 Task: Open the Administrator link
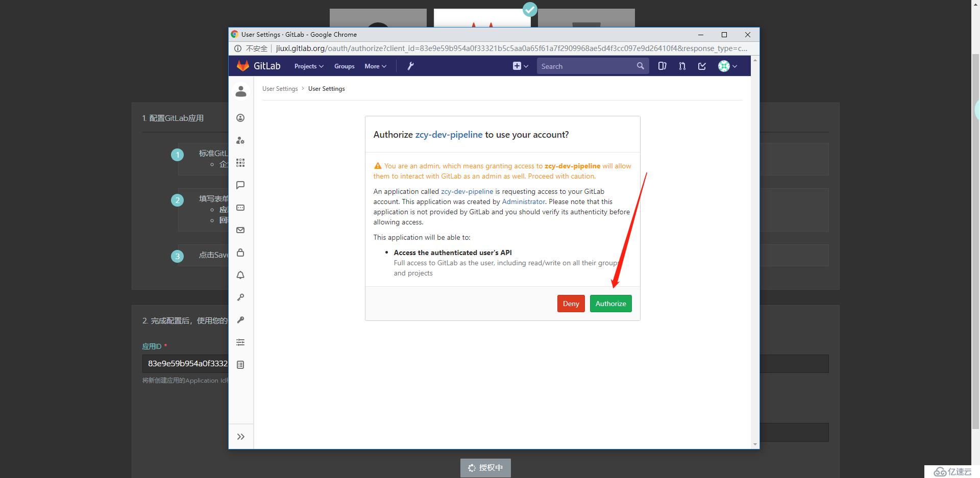(524, 202)
